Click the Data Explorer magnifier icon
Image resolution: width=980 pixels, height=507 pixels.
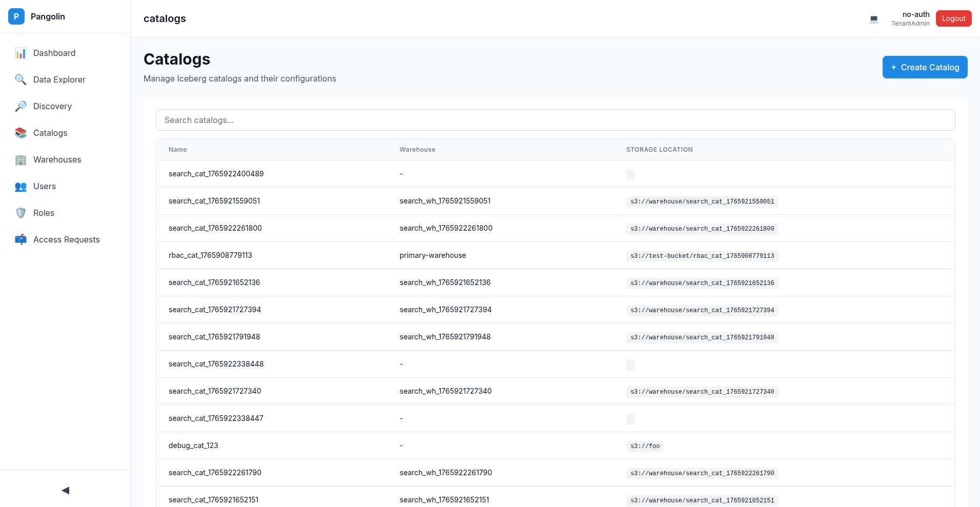point(21,79)
